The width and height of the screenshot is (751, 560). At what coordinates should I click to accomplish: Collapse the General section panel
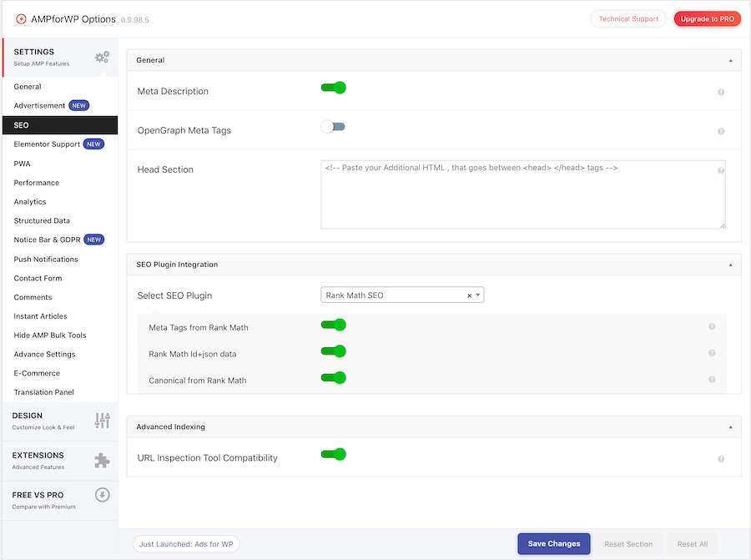(730, 60)
